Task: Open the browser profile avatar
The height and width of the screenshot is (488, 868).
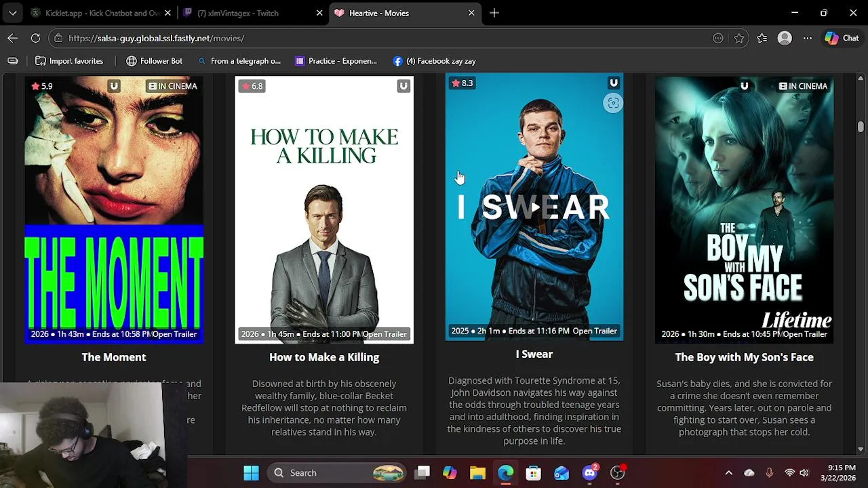Action: tap(785, 39)
